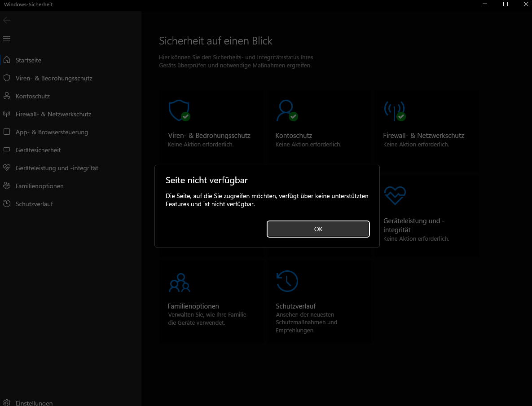Screen dimensions: 532x406
Task: Click the large clock icon on Schutzverlauf card
Action: coord(287,281)
